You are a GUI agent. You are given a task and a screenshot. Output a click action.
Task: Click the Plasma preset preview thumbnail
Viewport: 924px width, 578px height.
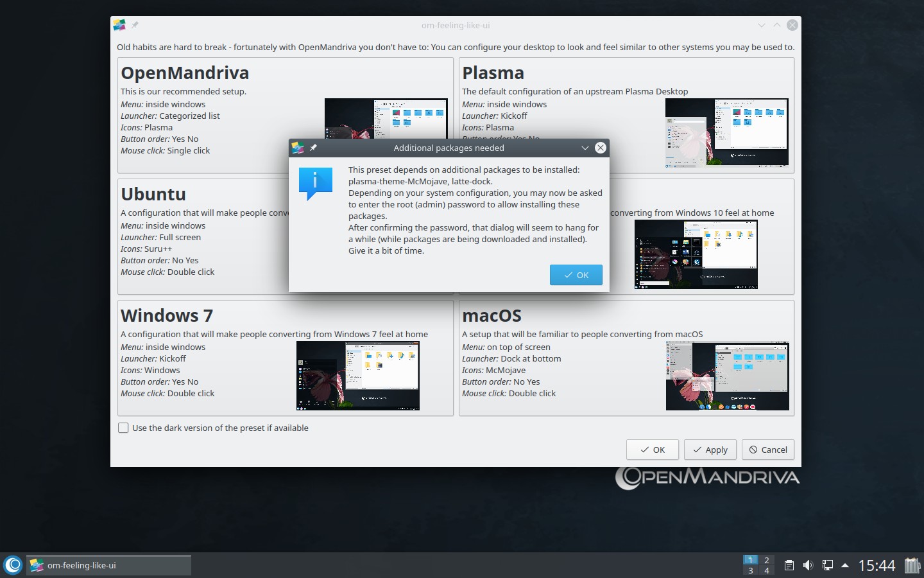727,132
